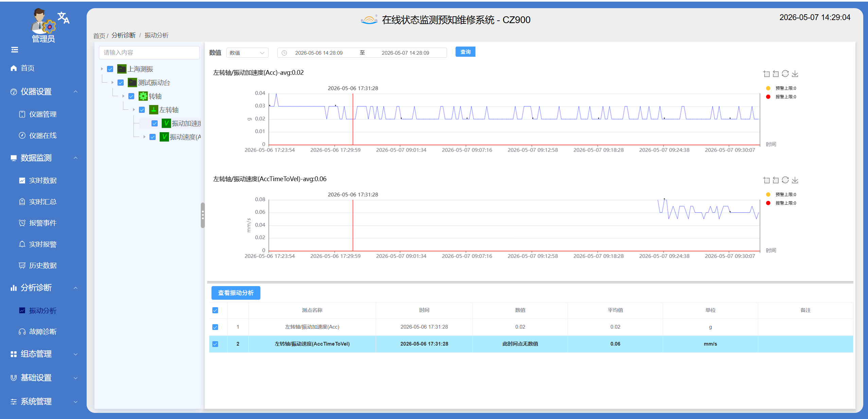Select 振动加速度 tree item label
Screen dimensions: 868x419
(x=186, y=123)
